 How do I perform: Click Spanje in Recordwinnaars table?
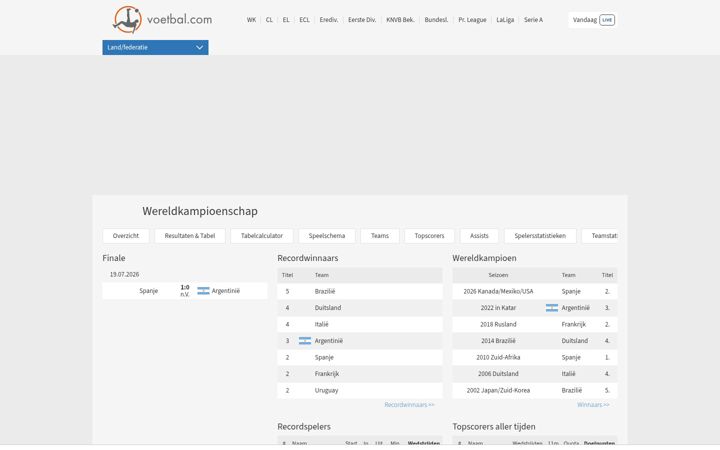[x=324, y=357]
